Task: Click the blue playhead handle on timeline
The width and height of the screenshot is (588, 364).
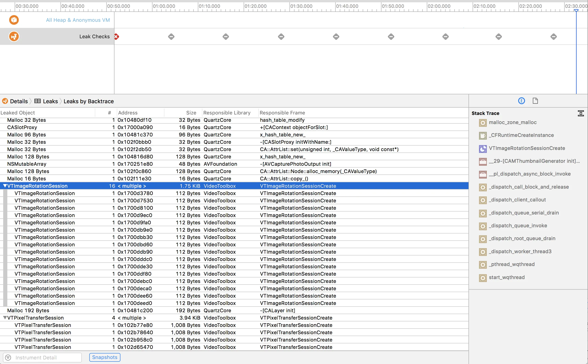Action: (576, 10)
